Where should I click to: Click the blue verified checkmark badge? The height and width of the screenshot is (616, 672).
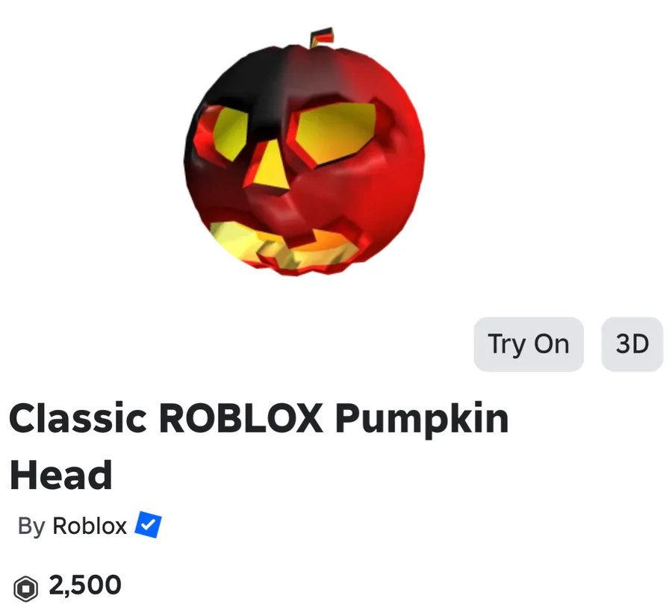(149, 524)
